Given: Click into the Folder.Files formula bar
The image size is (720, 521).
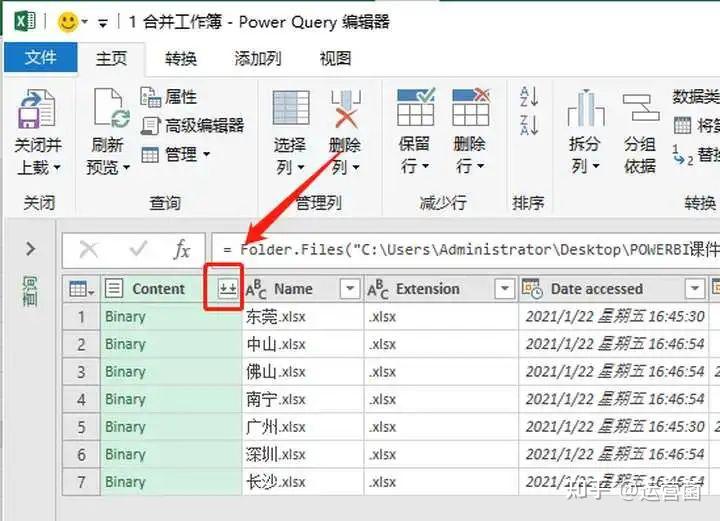Looking at the screenshot, I should coord(465,250).
